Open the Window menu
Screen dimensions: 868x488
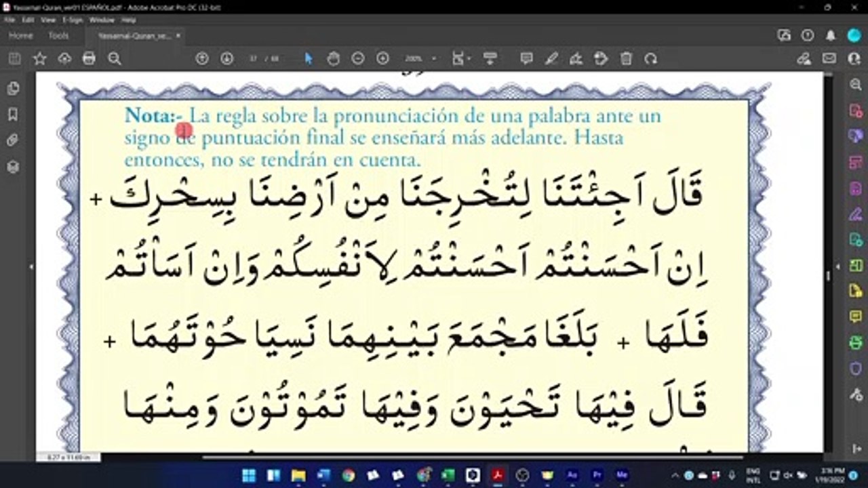102,20
